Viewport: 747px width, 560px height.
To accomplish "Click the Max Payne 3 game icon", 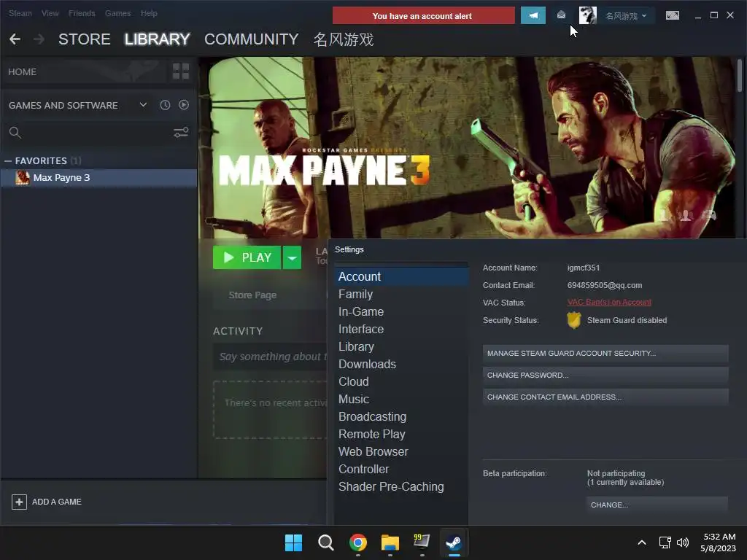I will click(23, 178).
